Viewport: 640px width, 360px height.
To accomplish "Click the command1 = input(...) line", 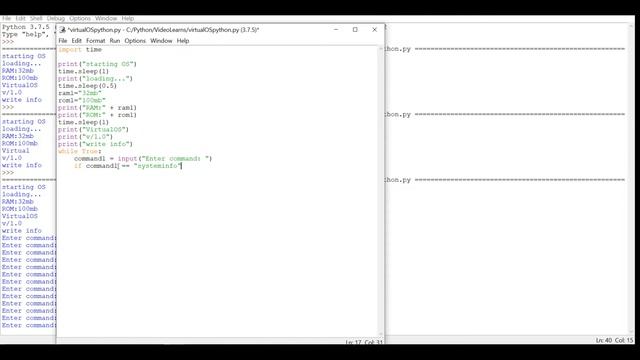I will (x=143, y=158).
